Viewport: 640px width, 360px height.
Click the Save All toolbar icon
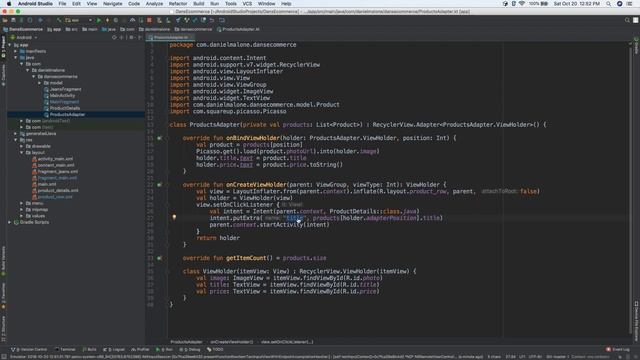click(x=13, y=20)
